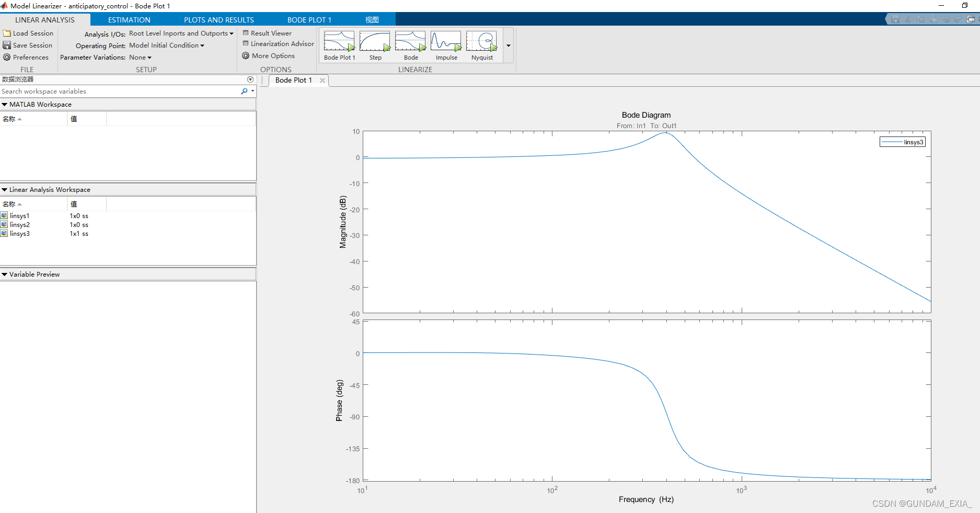Click the Load Session button
Screen dimensions: 980x513
tap(28, 32)
